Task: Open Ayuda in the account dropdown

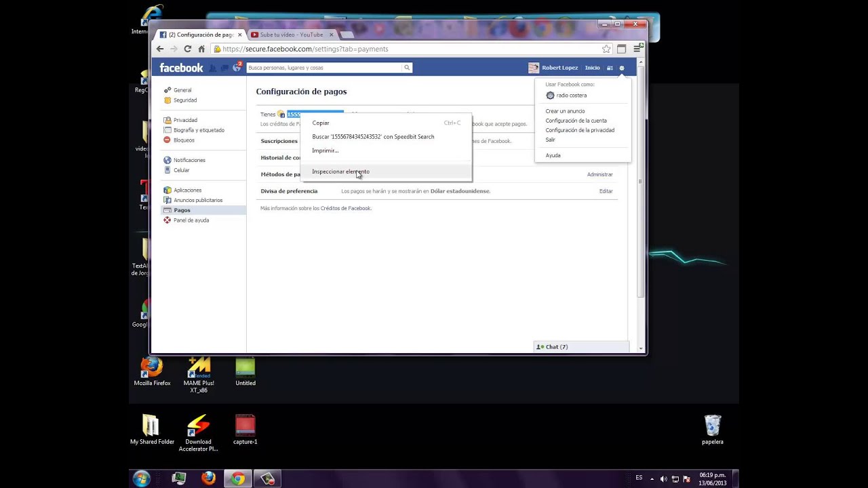Action: coord(553,155)
